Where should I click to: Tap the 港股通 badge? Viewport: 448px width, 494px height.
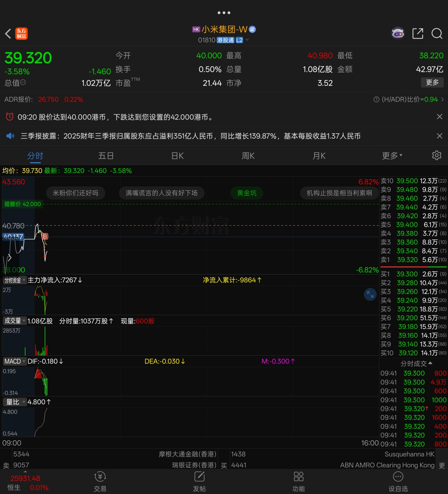coord(226,40)
